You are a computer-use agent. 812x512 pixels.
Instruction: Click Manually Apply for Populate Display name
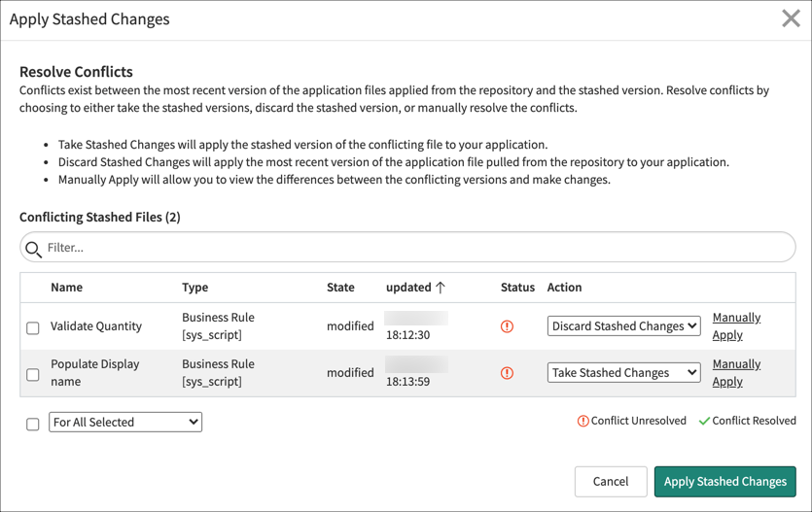click(736, 373)
